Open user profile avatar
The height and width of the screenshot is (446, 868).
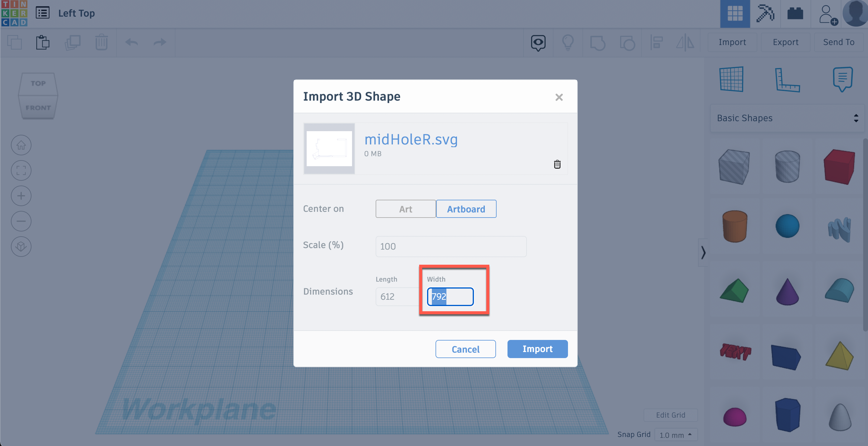(855, 14)
